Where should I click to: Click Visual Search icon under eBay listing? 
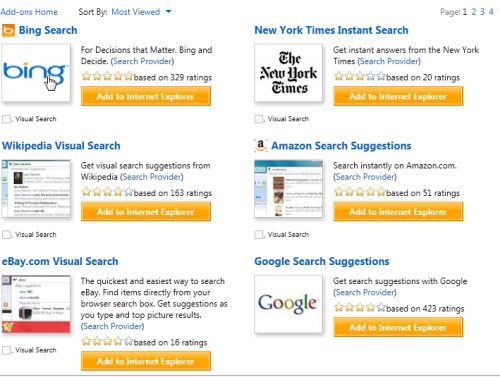(7, 350)
